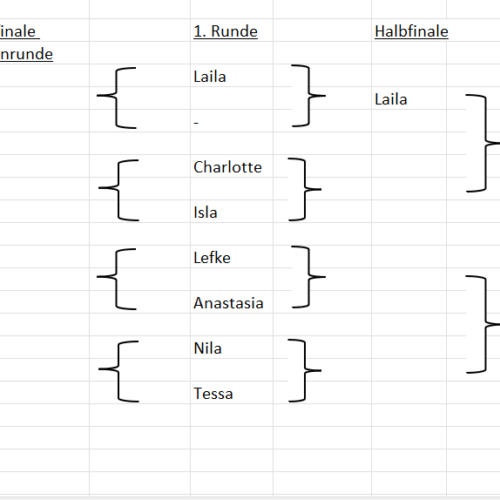Select the left brace shape beside Laila
500x500 pixels.
116,98
